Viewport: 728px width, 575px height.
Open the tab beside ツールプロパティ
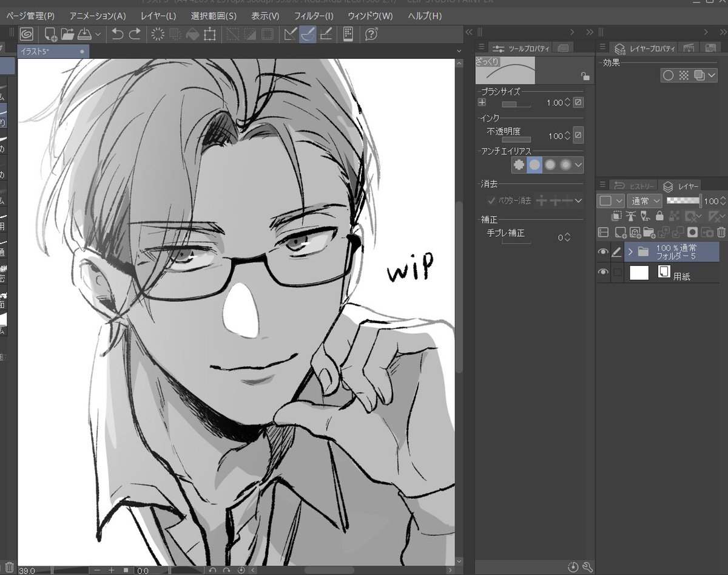pos(562,48)
